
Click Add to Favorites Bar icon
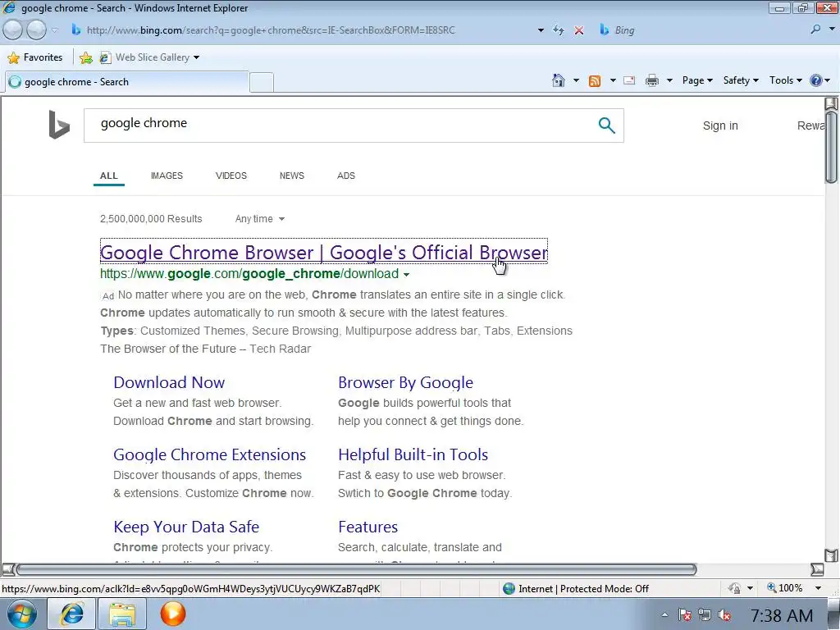[x=85, y=58]
